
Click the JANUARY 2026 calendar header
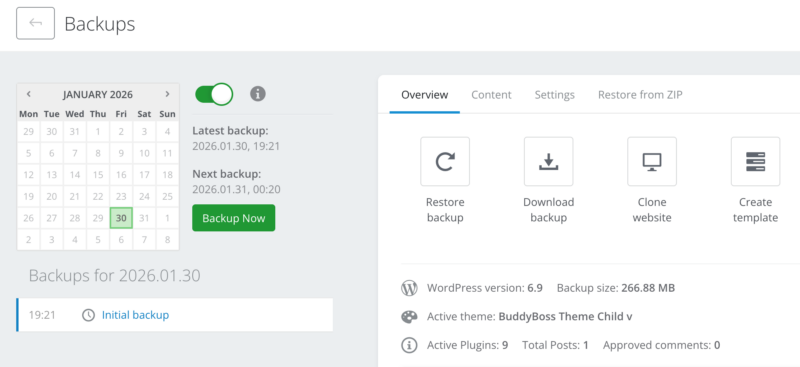pyautogui.click(x=98, y=94)
